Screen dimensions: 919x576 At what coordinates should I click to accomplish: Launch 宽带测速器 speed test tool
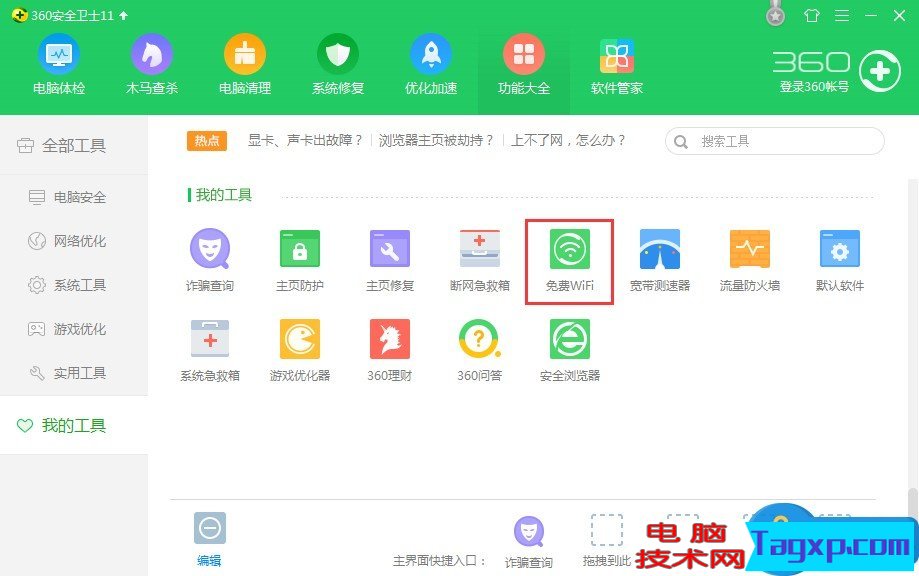659,260
